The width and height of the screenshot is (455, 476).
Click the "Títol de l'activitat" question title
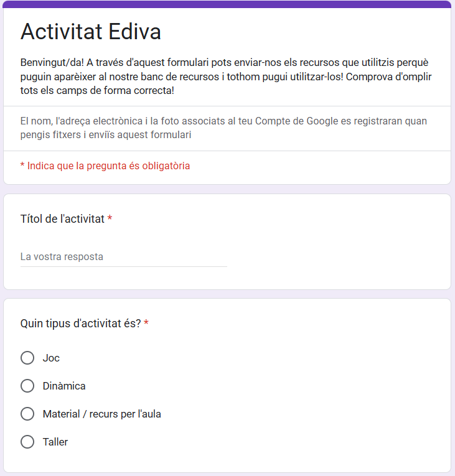tap(62, 219)
